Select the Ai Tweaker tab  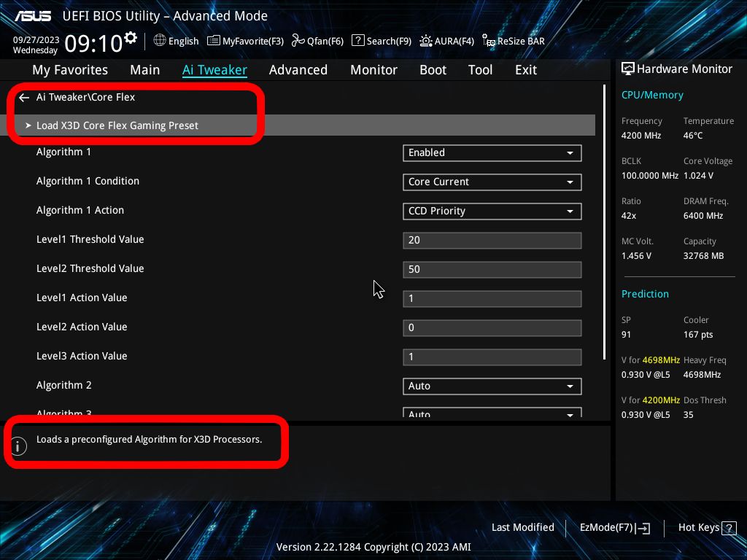[214, 70]
